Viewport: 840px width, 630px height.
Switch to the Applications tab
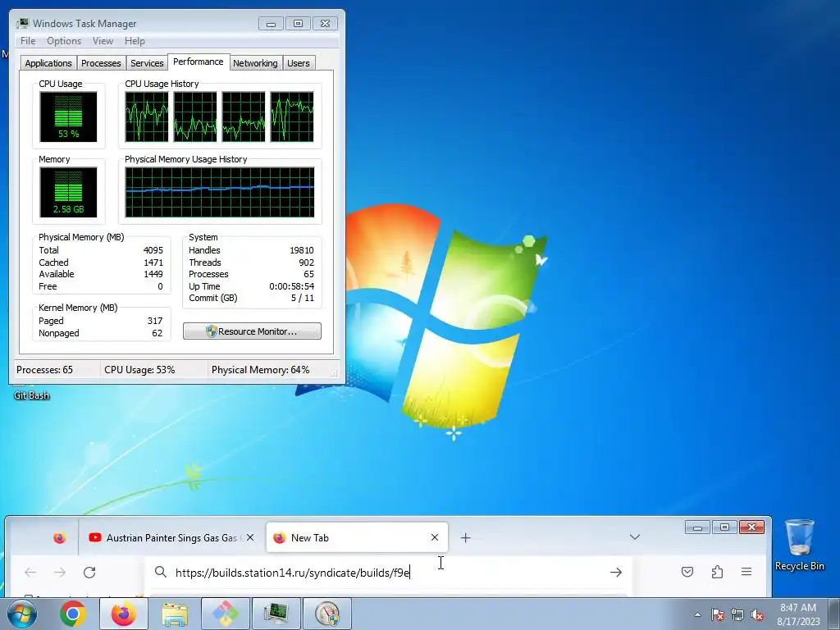tap(48, 63)
